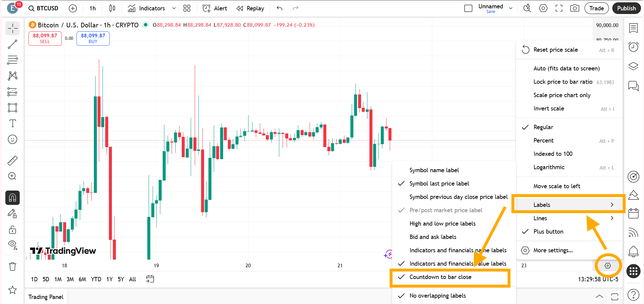644x304 pixels.
Task: Click the BTCUSD symbol search field
Action: pyautogui.click(x=48, y=8)
